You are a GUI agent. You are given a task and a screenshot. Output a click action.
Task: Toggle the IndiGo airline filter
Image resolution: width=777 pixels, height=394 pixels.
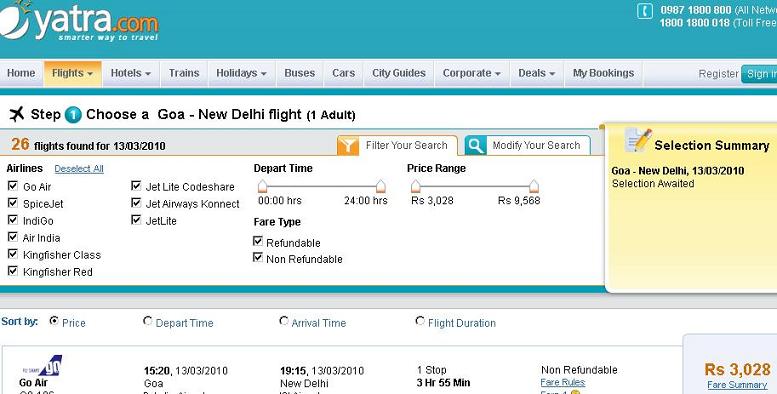[13, 220]
